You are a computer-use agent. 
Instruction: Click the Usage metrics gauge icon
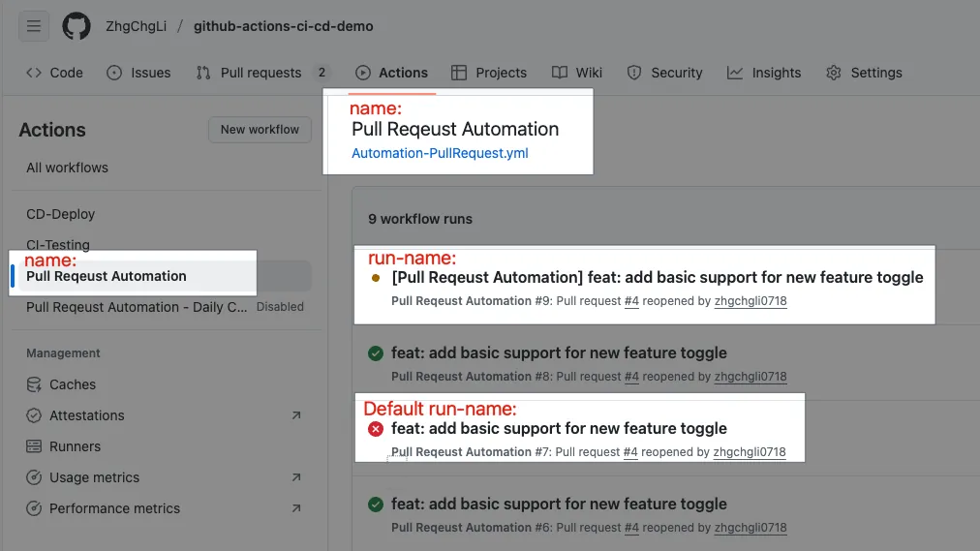(34, 477)
